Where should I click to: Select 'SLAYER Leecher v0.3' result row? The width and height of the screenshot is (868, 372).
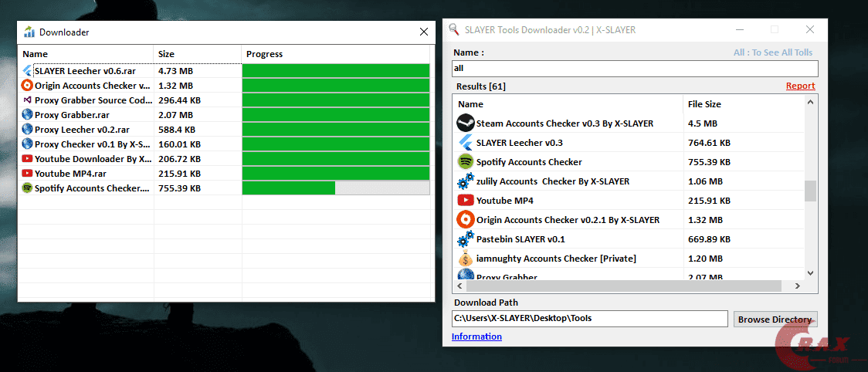point(629,142)
